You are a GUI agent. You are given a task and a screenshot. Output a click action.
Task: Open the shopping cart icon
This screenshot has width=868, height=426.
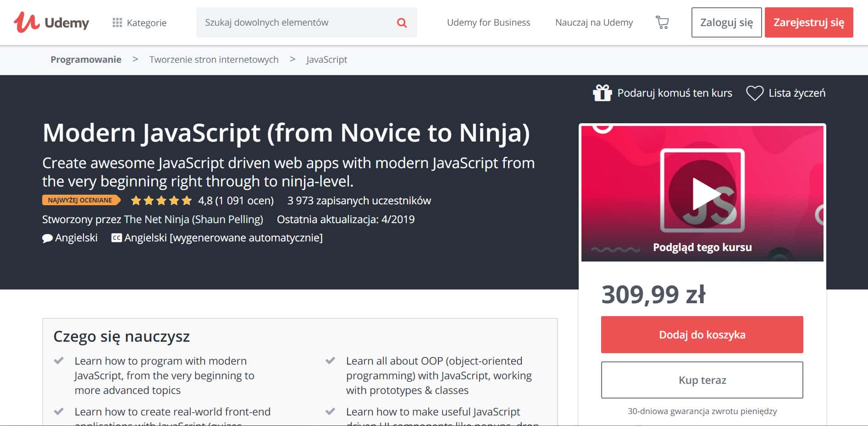(x=662, y=22)
